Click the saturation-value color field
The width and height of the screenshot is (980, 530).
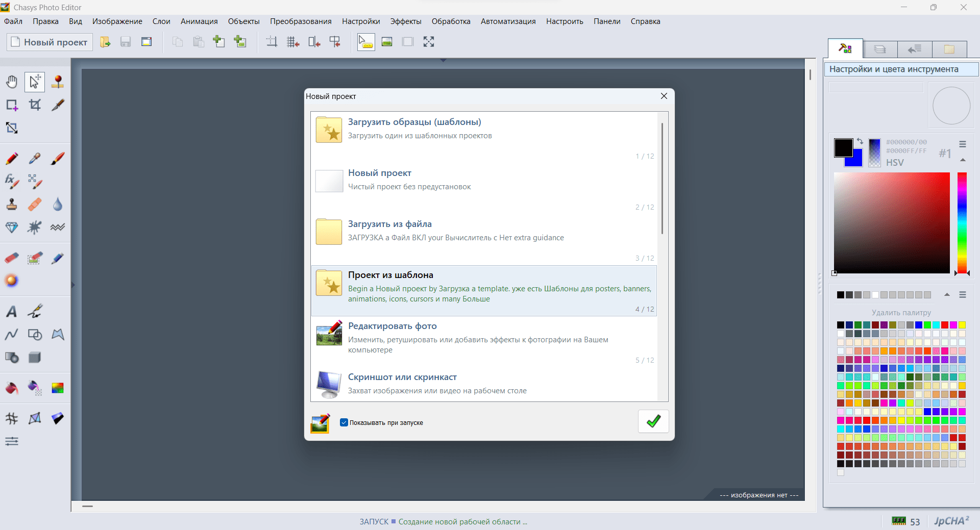click(892, 223)
